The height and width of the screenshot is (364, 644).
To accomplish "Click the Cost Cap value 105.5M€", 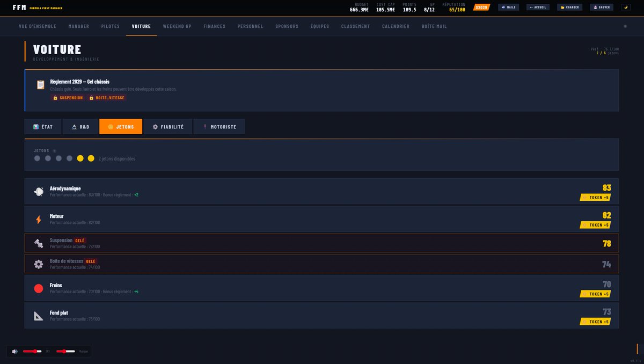I will point(385,10).
